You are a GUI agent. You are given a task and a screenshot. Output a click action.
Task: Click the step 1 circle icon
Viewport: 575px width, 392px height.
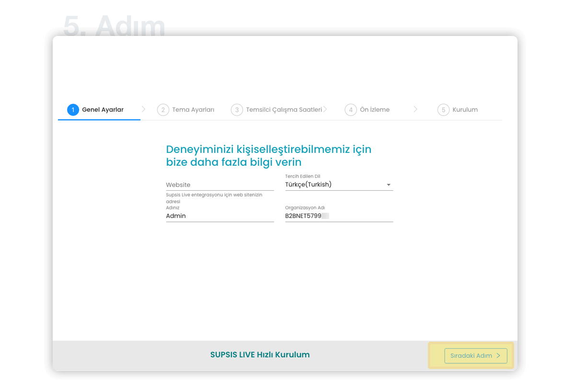point(73,110)
